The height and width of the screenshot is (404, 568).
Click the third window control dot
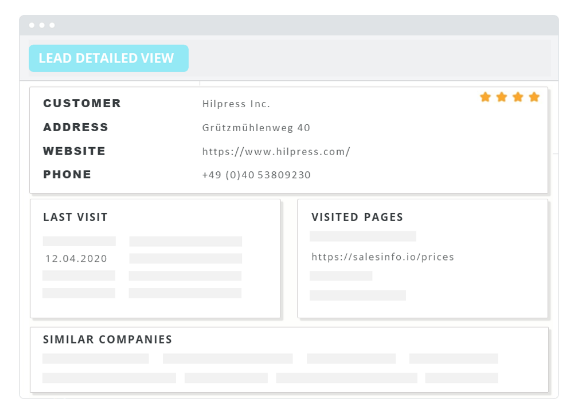click(52, 25)
